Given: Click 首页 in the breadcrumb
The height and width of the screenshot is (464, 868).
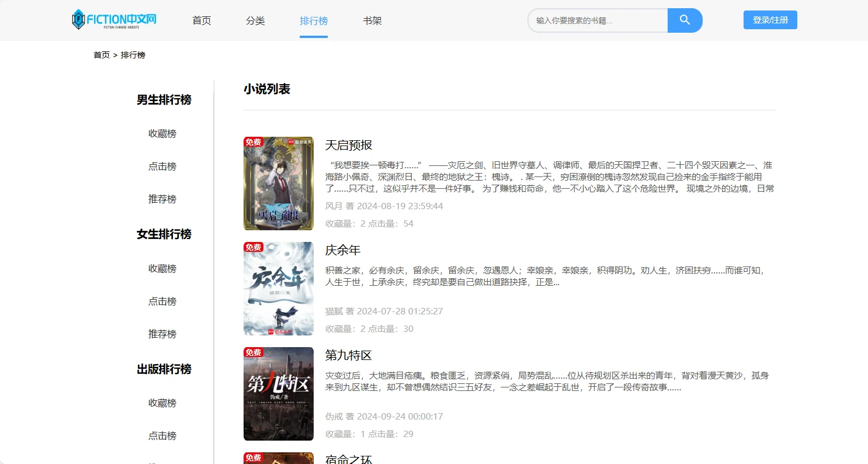Looking at the screenshot, I should (102, 55).
